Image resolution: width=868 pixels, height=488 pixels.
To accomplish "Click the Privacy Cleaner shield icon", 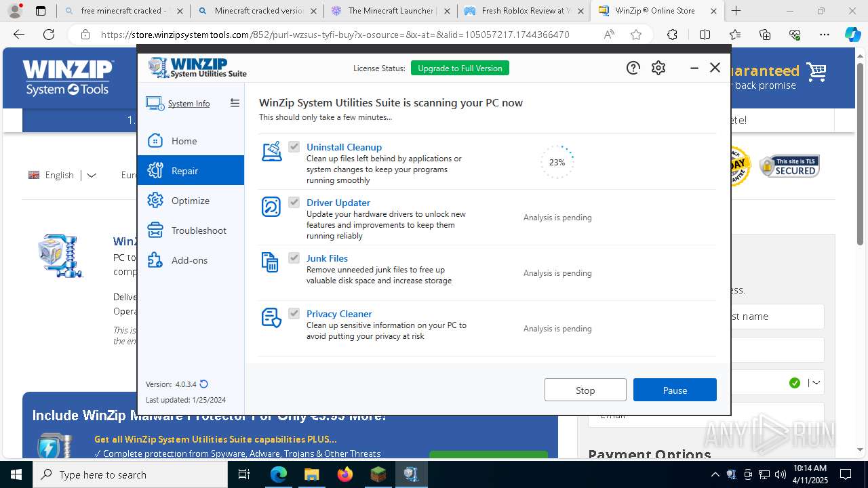I will coord(271,318).
